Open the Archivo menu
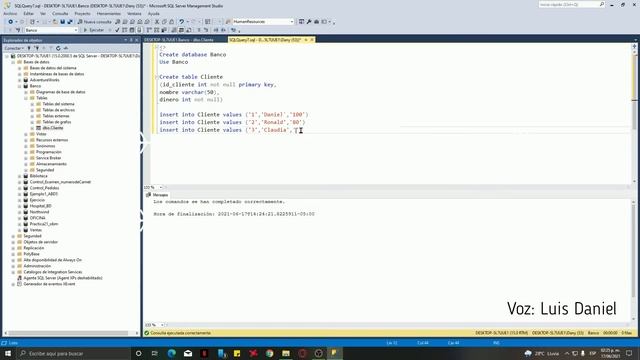640x360 pixels. point(10,13)
